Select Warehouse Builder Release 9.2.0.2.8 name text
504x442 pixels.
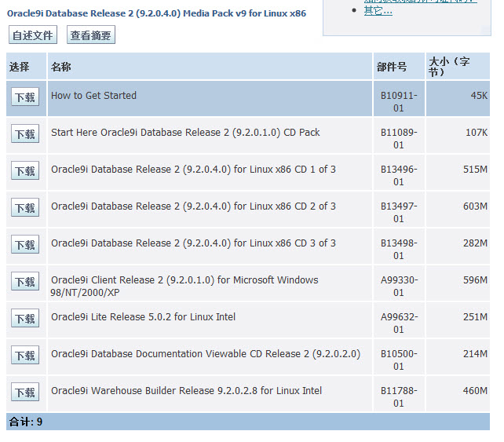186,391
